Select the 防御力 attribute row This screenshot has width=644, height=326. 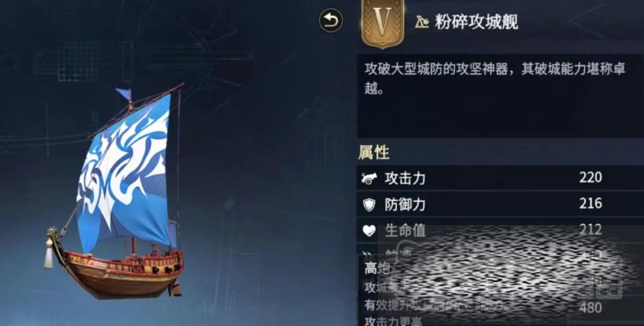(x=500, y=204)
